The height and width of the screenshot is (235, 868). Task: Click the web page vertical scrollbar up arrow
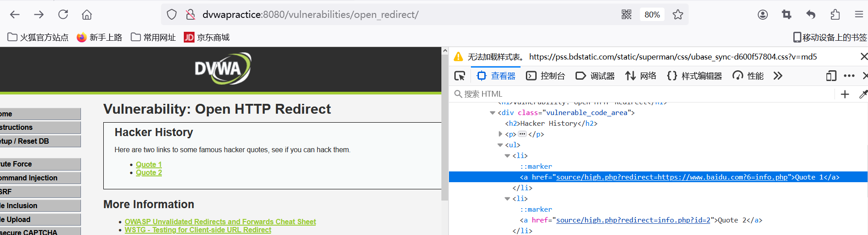pyautogui.click(x=445, y=51)
